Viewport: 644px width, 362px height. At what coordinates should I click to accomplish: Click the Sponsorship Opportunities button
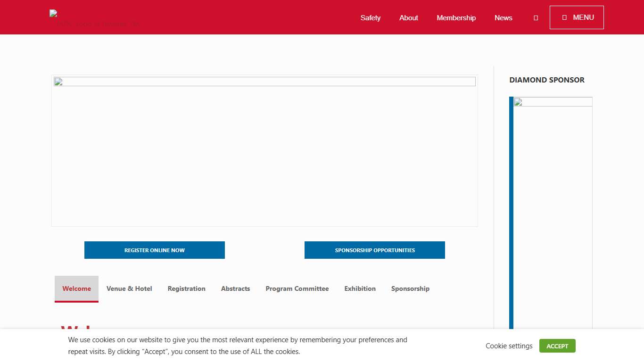click(x=375, y=250)
